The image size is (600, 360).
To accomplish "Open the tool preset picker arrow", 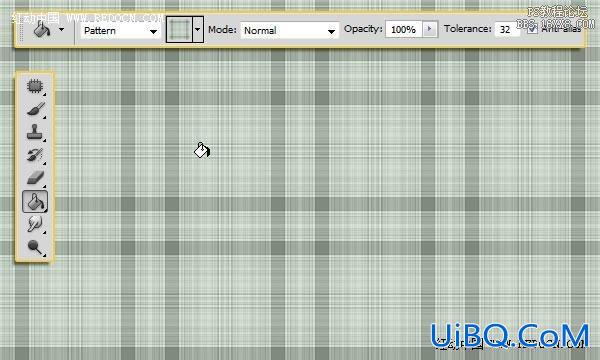I will point(62,29).
